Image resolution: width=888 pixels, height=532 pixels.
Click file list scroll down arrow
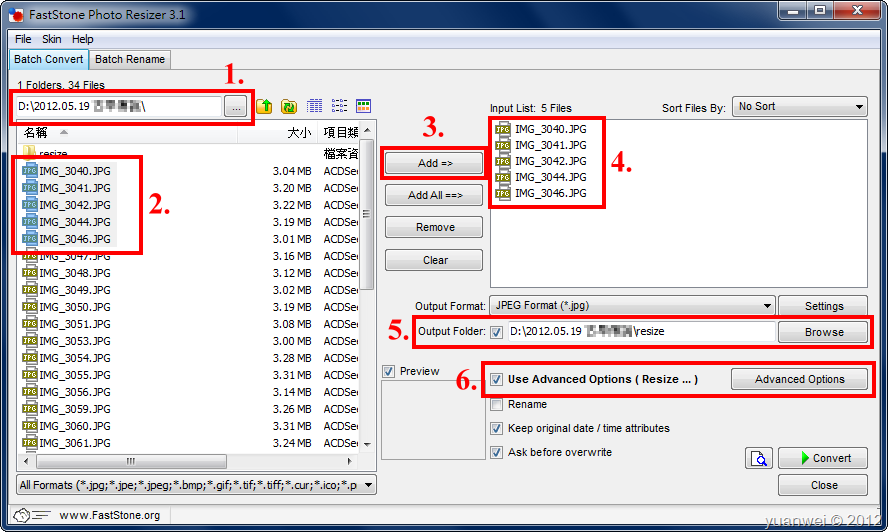(367, 444)
